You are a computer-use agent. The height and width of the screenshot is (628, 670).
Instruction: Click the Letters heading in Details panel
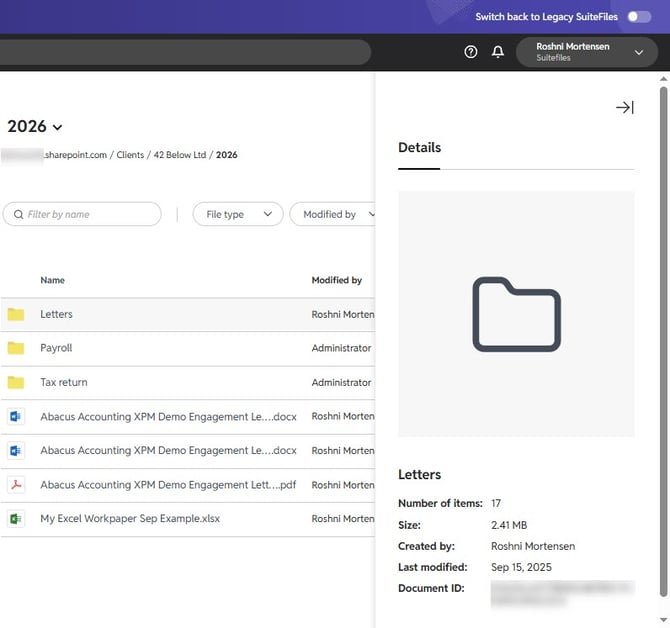click(419, 475)
